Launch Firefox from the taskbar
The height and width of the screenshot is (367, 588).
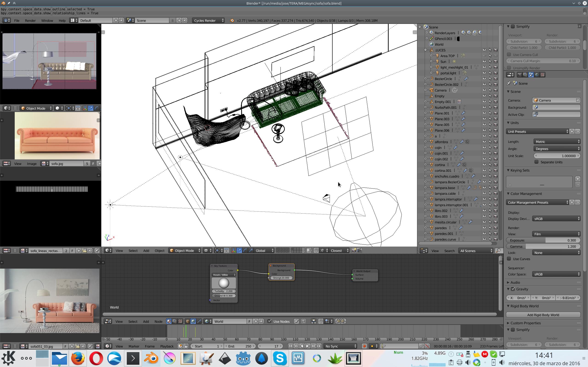[78, 358]
